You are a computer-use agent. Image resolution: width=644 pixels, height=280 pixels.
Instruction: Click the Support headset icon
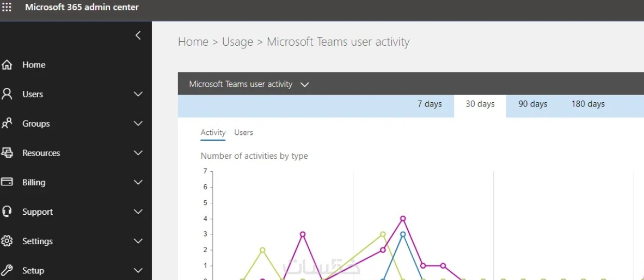pyautogui.click(x=7, y=211)
